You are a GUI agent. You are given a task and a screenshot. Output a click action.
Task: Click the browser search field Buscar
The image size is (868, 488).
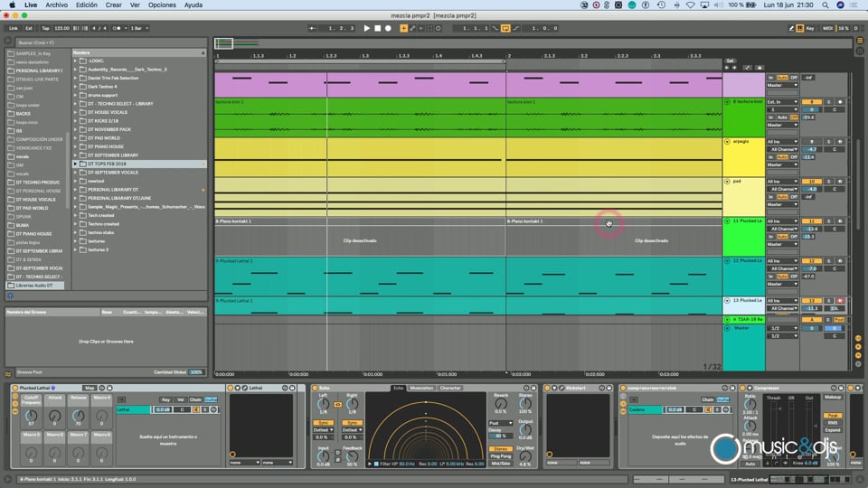pos(110,42)
